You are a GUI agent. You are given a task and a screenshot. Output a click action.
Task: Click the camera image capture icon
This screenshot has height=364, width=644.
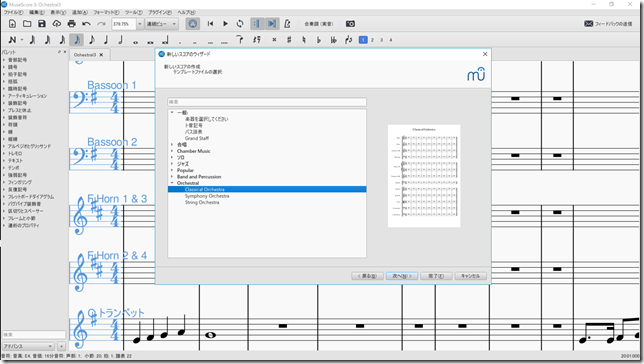click(x=350, y=24)
